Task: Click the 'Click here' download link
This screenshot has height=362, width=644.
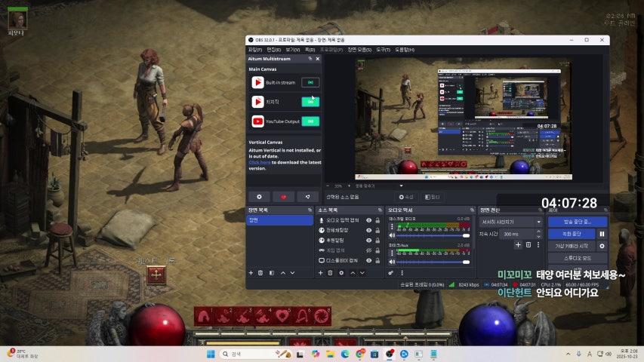Action: click(260, 162)
